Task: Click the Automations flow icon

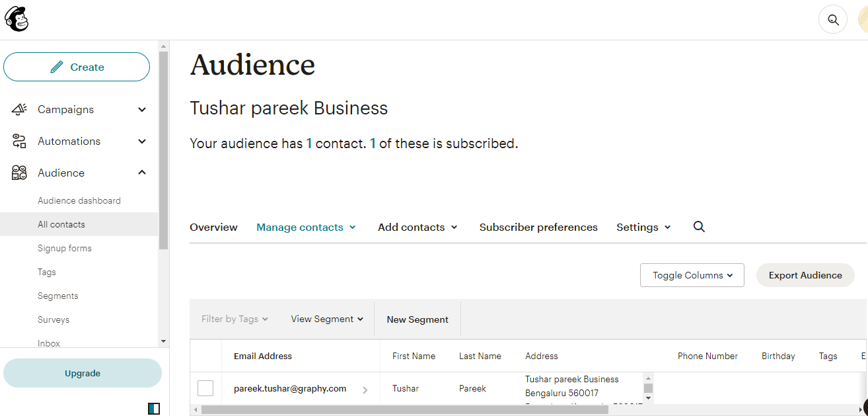Action: click(19, 141)
